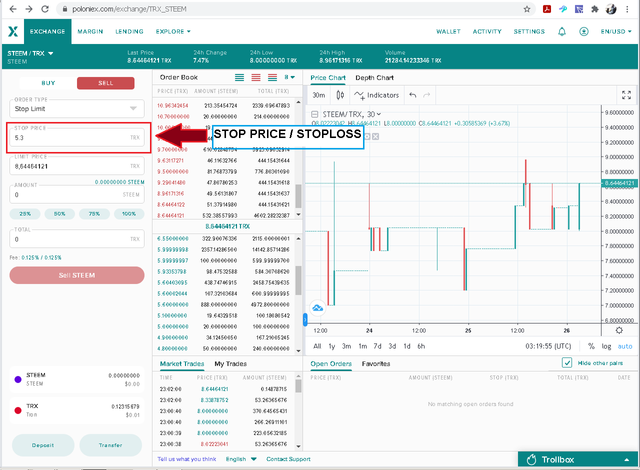Open the EN/USD language currency dropdown

616,31
